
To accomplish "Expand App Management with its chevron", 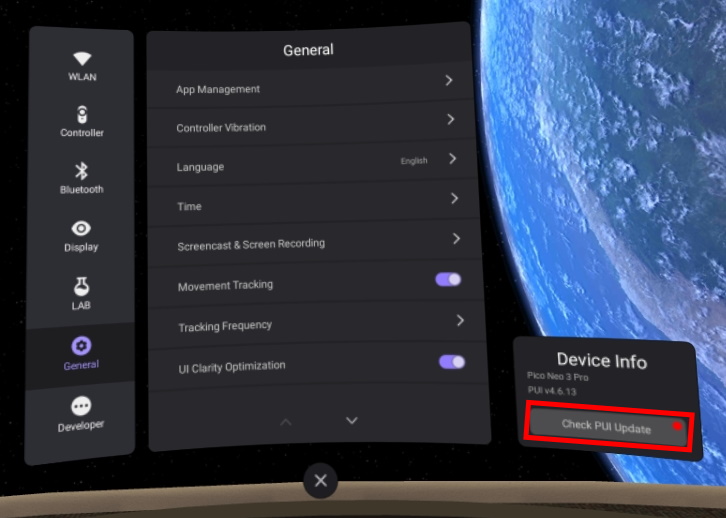I will (x=449, y=81).
